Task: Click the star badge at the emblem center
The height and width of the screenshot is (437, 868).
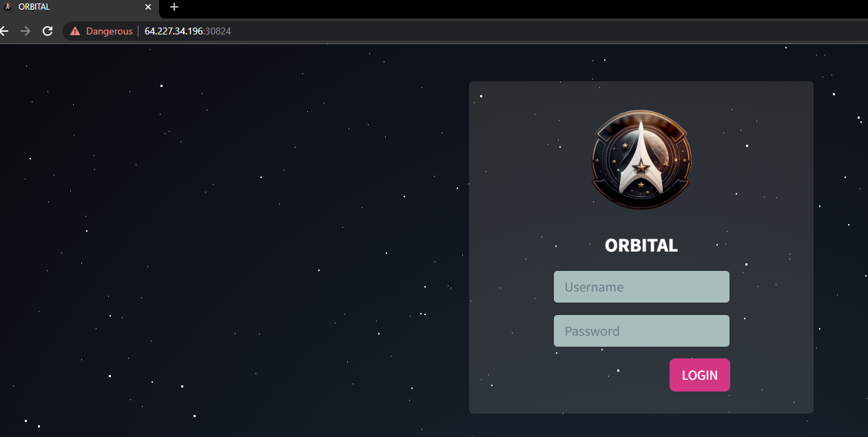Action: 641,165
